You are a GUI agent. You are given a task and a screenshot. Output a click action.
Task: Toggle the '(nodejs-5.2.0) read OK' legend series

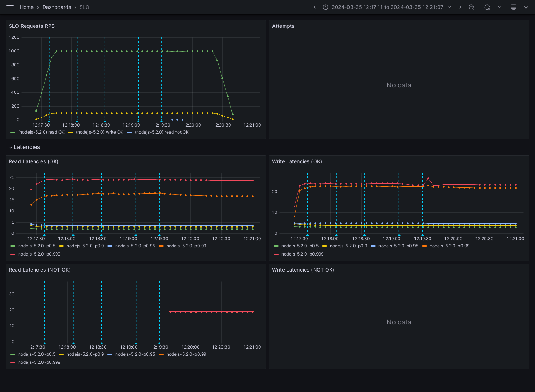(x=41, y=132)
